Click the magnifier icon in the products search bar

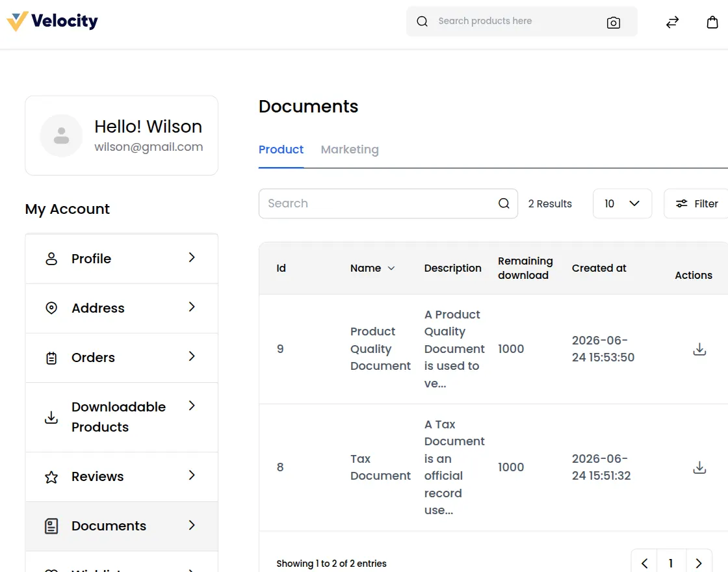click(x=422, y=21)
